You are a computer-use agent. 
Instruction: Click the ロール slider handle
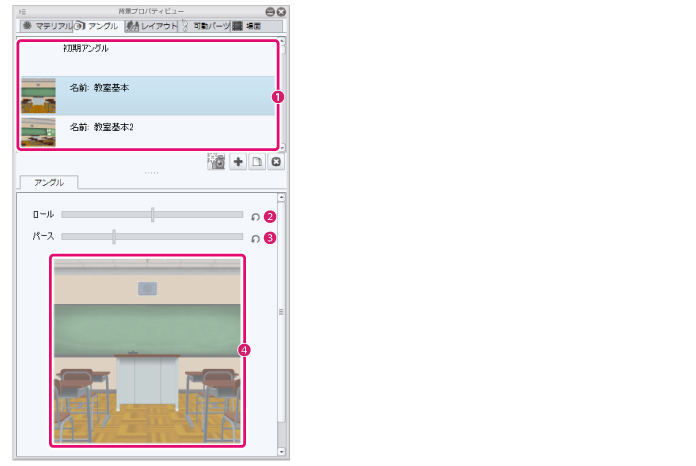(x=152, y=214)
